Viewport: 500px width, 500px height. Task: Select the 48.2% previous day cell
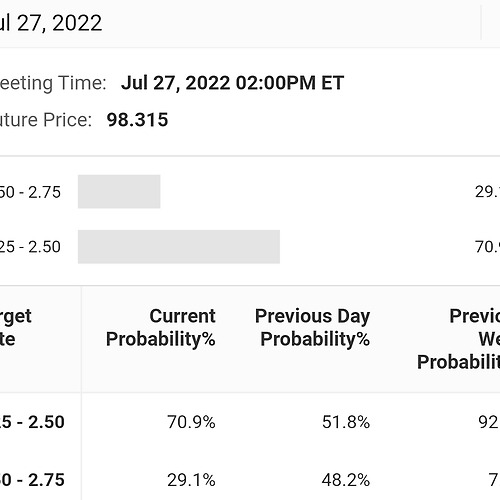pyautogui.click(x=346, y=480)
